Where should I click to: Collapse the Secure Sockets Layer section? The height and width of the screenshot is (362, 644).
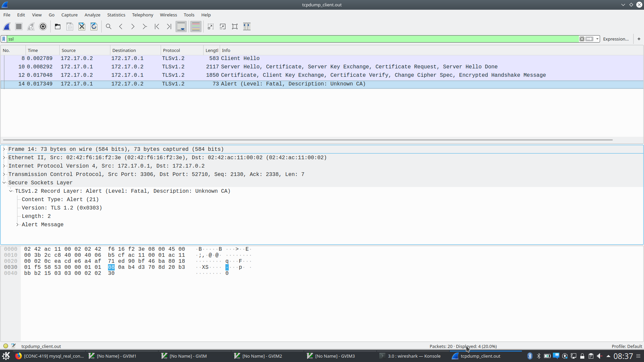[x=4, y=183]
